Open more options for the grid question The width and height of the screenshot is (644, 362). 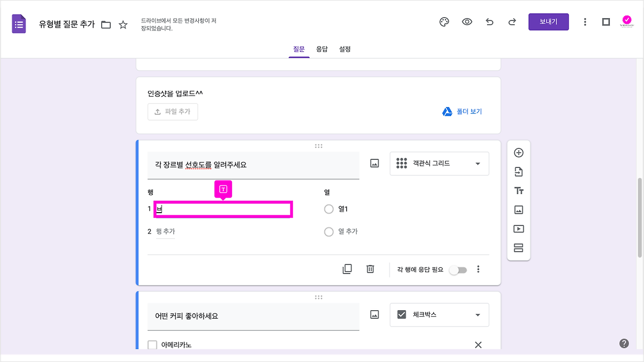[478, 269]
